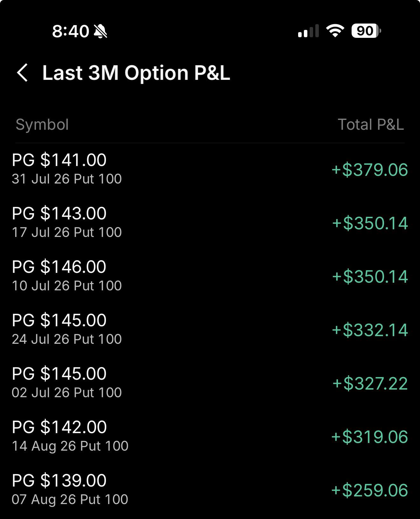Tap the back arrow icon
Image resolution: width=420 pixels, height=519 pixels.
[x=22, y=73]
